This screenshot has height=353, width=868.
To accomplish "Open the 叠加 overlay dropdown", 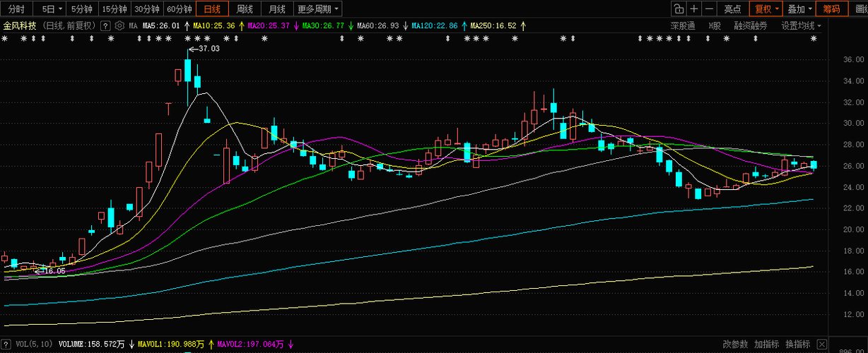I will (x=799, y=9).
